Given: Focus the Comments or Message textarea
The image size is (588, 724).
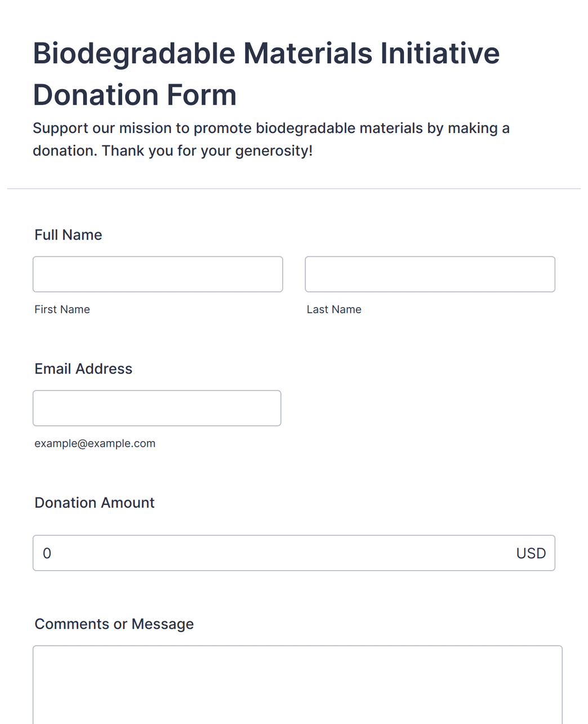Looking at the screenshot, I should pyautogui.click(x=297, y=685).
